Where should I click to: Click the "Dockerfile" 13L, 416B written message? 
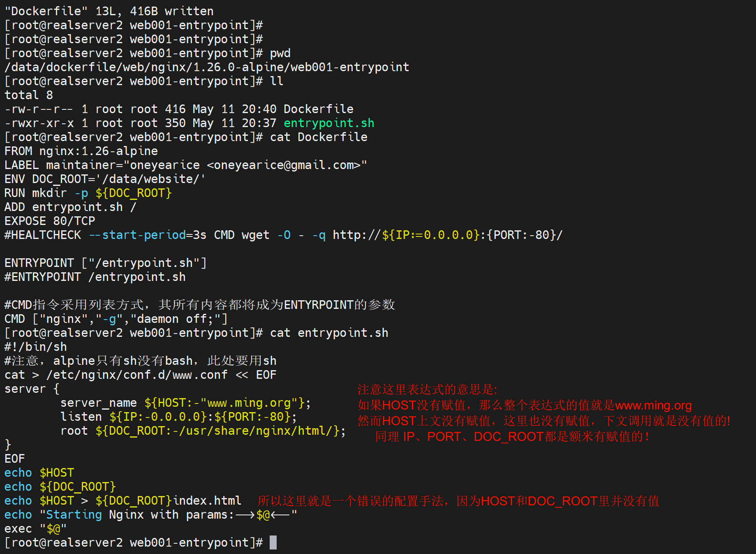pos(109,11)
